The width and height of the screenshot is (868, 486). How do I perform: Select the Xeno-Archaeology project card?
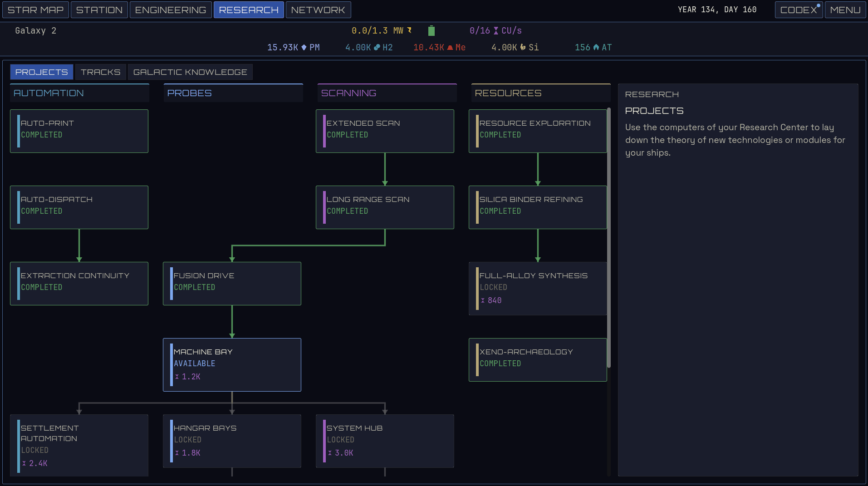[x=538, y=360]
